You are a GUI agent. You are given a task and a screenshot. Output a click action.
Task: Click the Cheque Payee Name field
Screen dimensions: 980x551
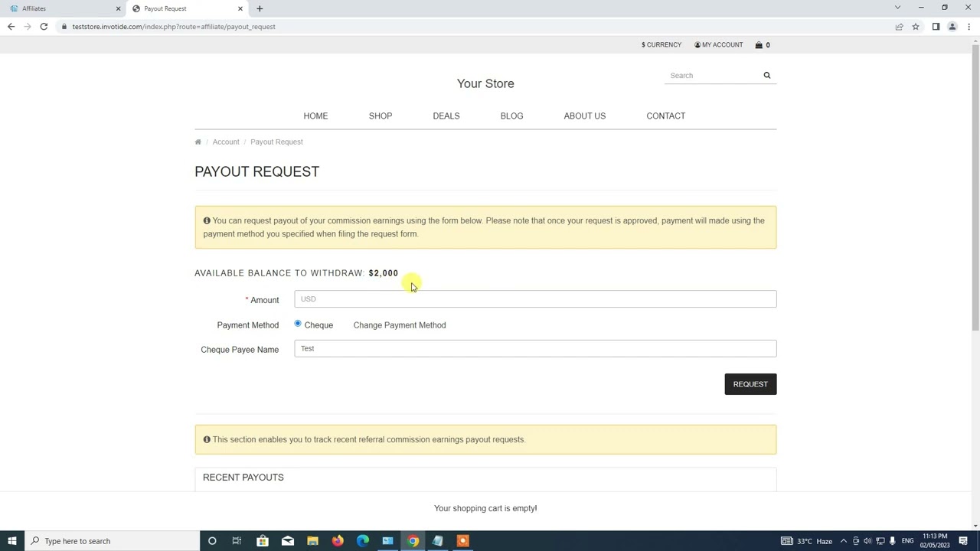pyautogui.click(x=535, y=349)
